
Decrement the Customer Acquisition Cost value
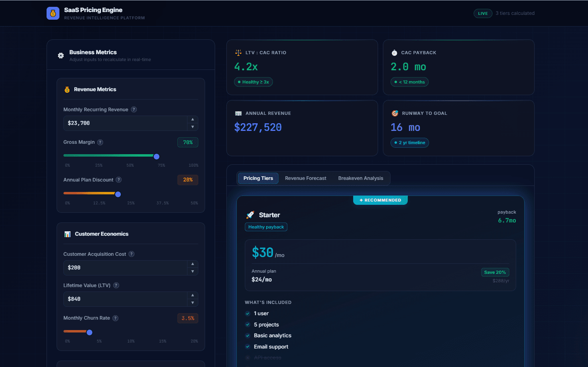[x=193, y=271]
